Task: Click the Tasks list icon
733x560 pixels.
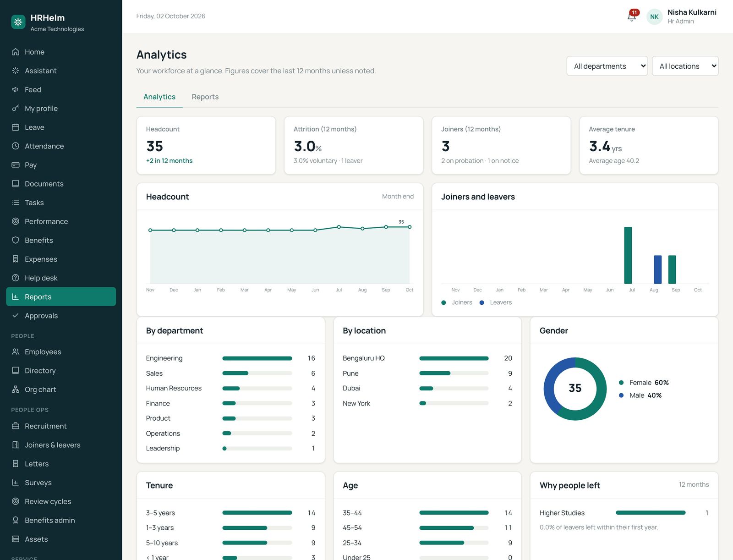Action: pos(16,202)
